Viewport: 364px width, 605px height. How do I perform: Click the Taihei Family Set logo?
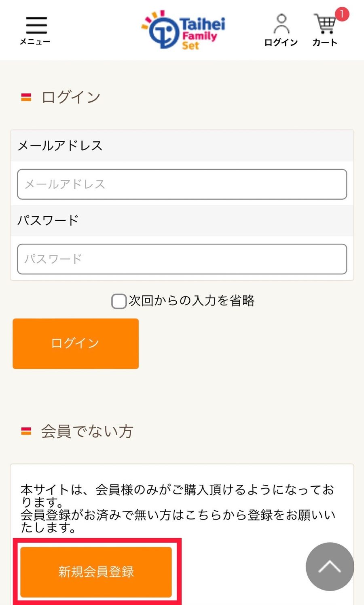[x=183, y=30]
